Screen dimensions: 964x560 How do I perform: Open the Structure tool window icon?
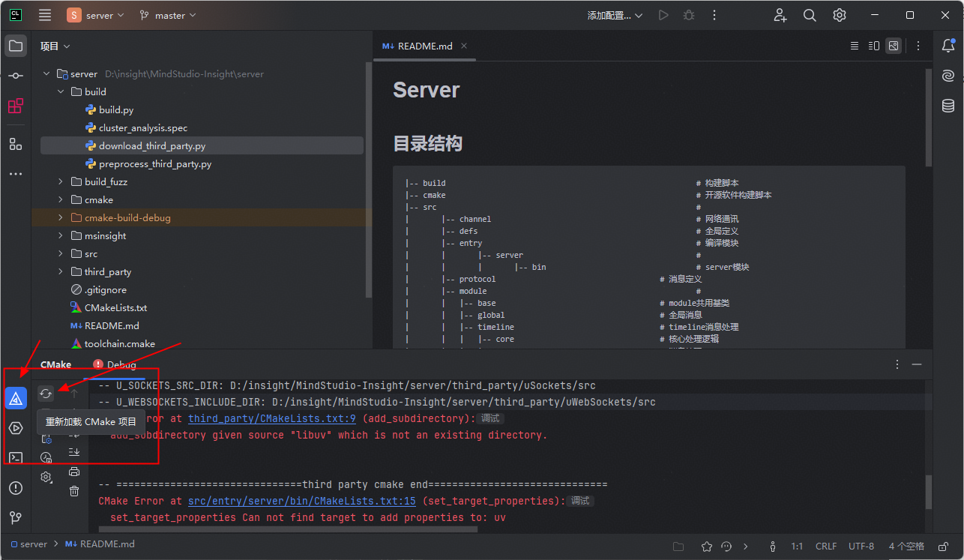coord(16,144)
